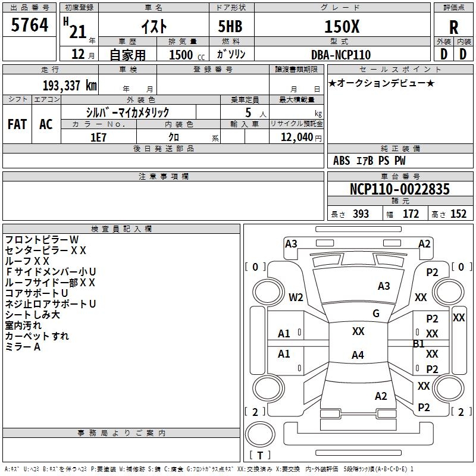Click the 注意事項欄 header
The image size is (476, 476).
click(163, 176)
